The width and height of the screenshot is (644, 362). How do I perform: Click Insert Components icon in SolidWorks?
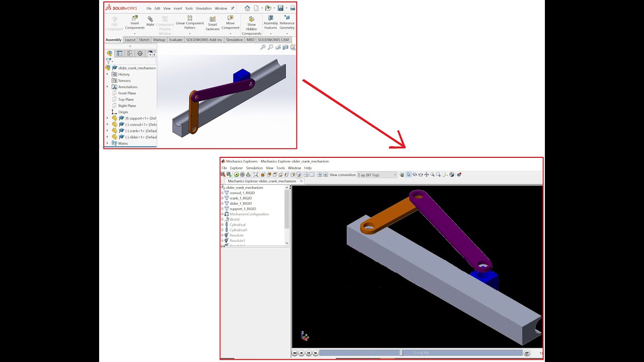pos(134,18)
